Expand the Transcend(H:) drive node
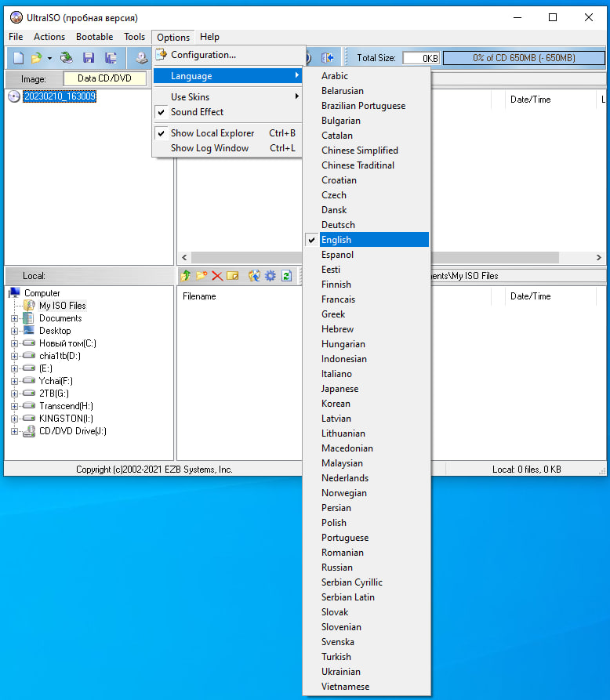Screen dimensions: 610x700 [x=14, y=406]
